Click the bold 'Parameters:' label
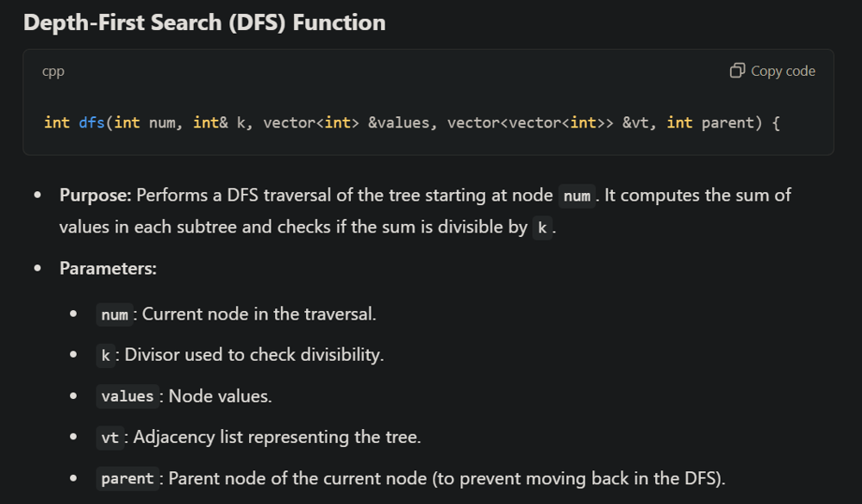 [x=108, y=269]
